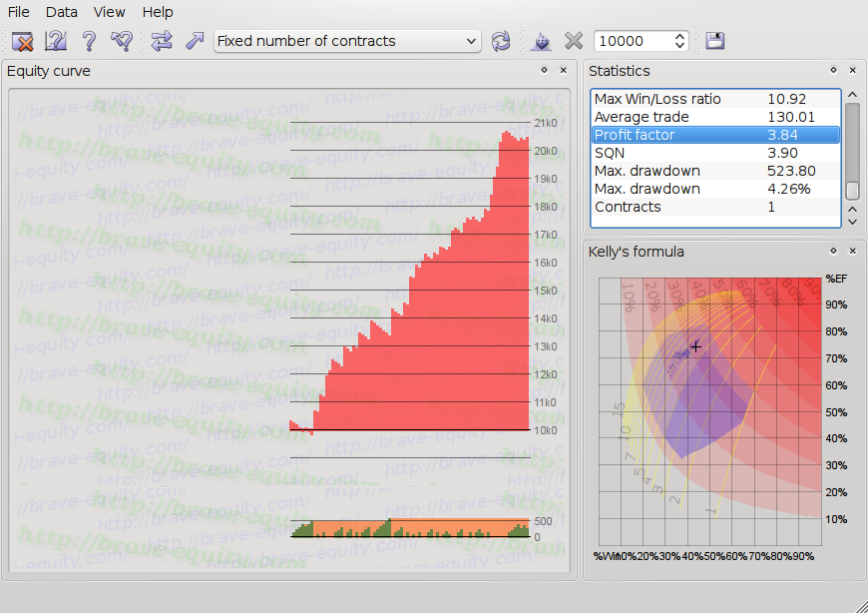Viewport: 868px width, 613px height.
Task: Open the View menu
Action: tap(109, 12)
